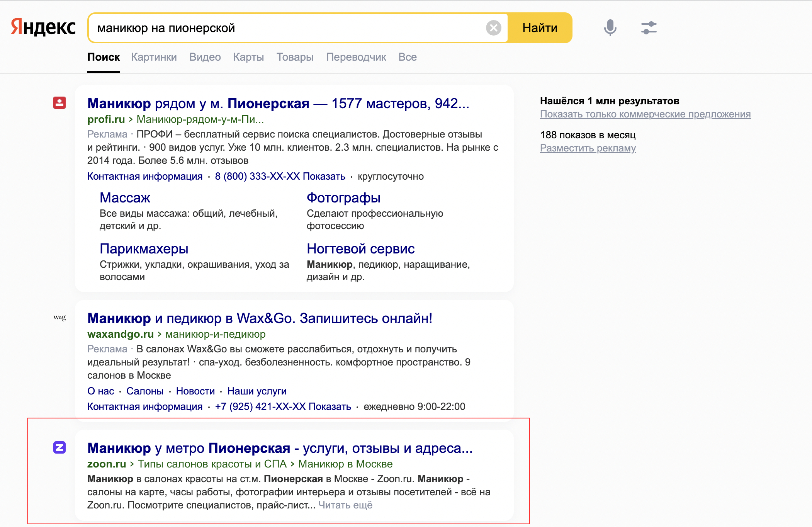Image resolution: width=812 pixels, height=527 pixels.
Task: Click Показать только коммерческие предложения
Action: click(645, 114)
